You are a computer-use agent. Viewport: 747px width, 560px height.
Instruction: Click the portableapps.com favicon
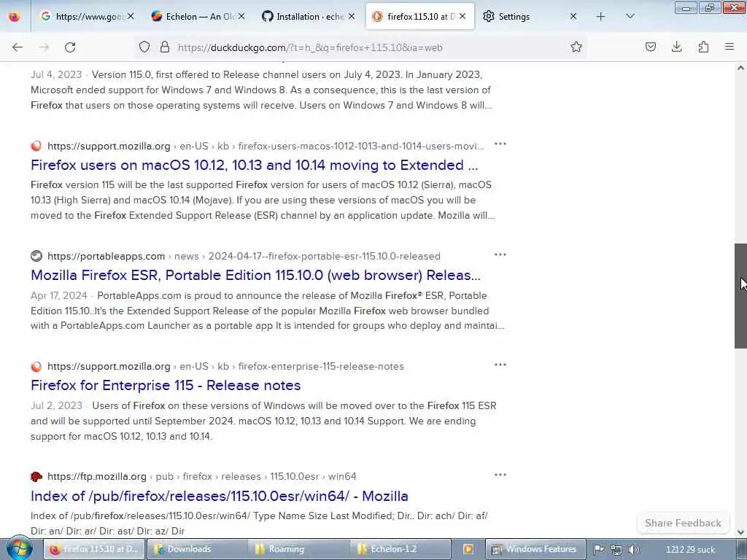36,256
